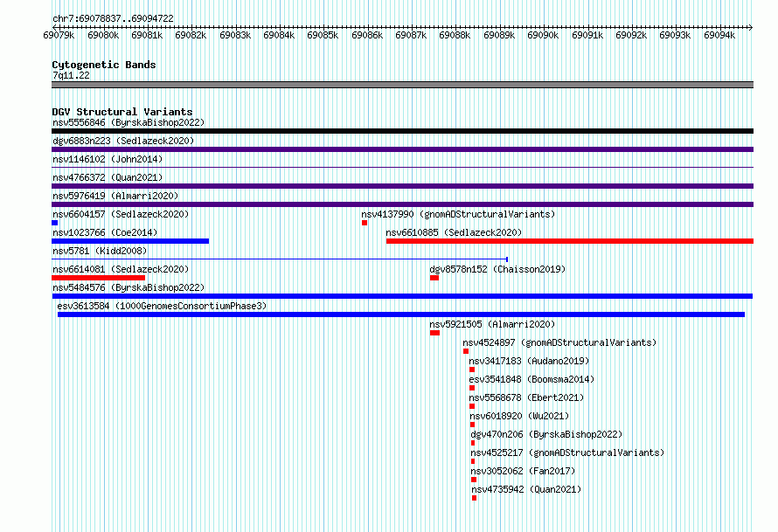Open esv3613584 (1000GenomesConsortiumPhase3) label
The image size is (778, 532).
coord(162,306)
